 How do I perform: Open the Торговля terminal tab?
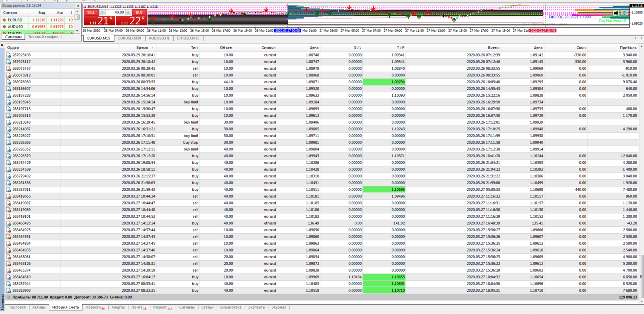pyautogui.click(x=17, y=307)
